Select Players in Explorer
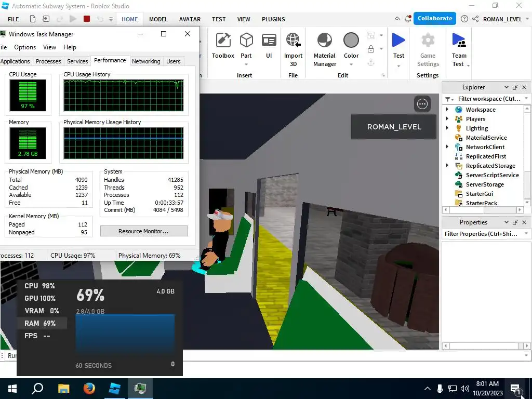 (x=475, y=119)
